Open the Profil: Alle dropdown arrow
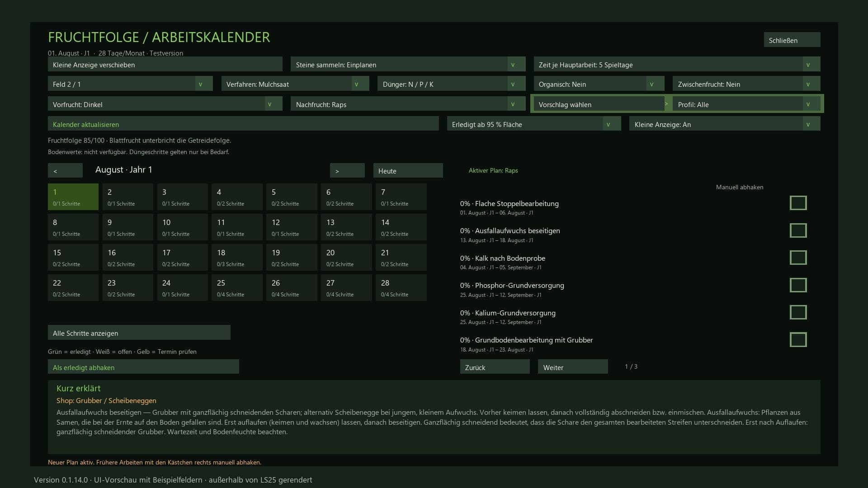868x488 pixels. tap(808, 104)
